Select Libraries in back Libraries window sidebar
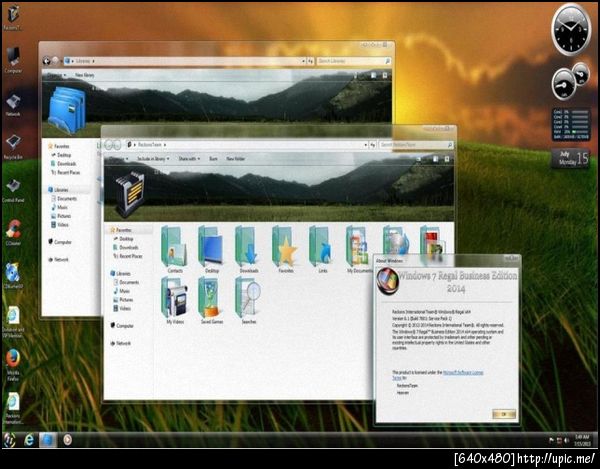The height and width of the screenshot is (469, 600). (58, 190)
